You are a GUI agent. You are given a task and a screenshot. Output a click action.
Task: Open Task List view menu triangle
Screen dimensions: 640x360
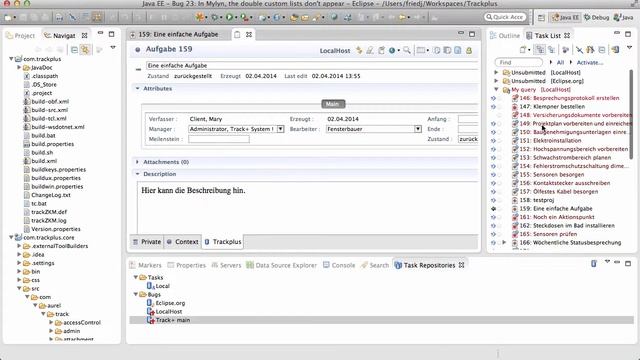tap(629, 48)
